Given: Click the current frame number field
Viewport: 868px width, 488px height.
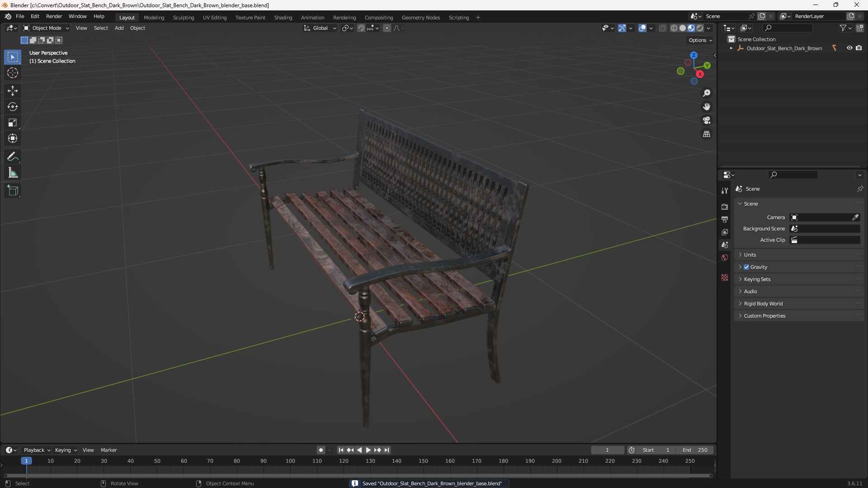Looking at the screenshot, I should [x=607, y=450].
